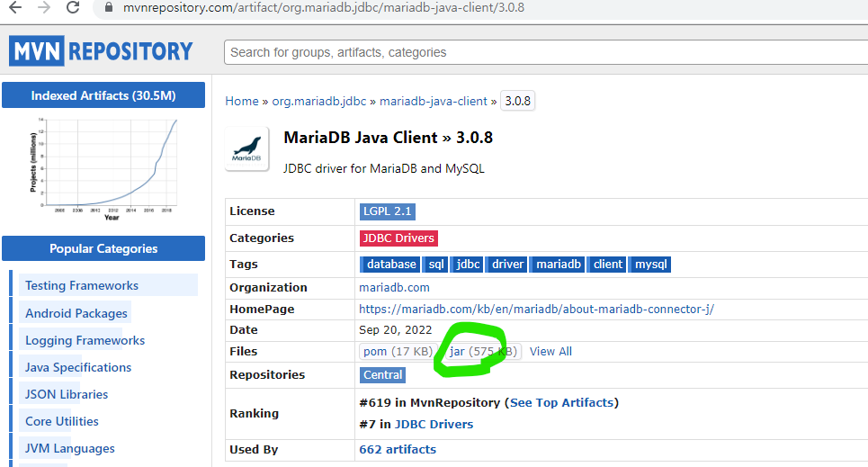The image size is (868, 467).
Task: Open the MariaDB Connector/J homepage URL
Action: [x=536, y=310]
